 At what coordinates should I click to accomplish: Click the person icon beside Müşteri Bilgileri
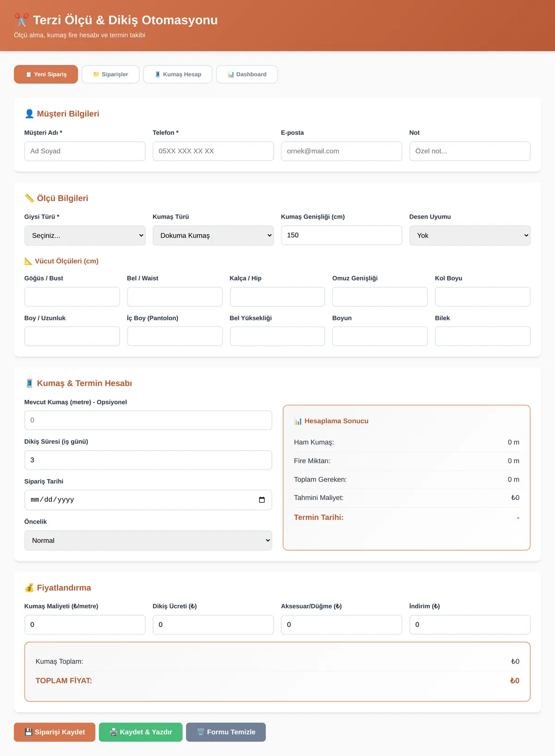(29, 114)
